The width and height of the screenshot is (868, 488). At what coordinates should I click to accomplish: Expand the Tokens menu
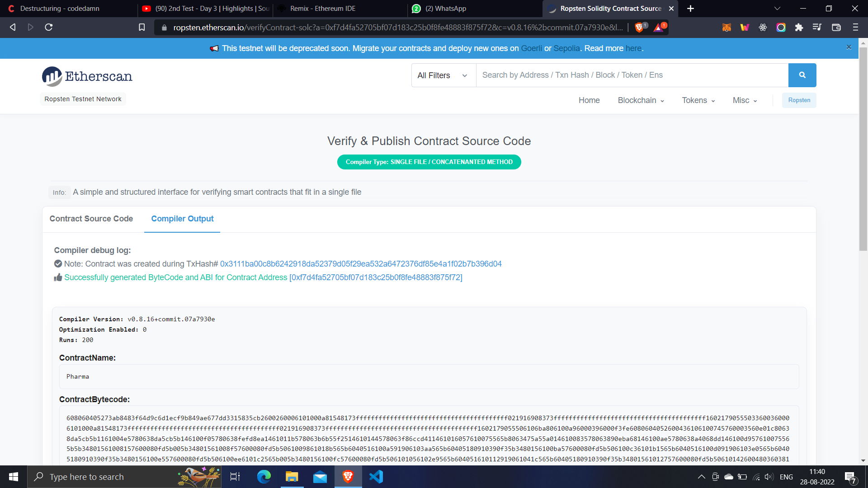[698, 100]
